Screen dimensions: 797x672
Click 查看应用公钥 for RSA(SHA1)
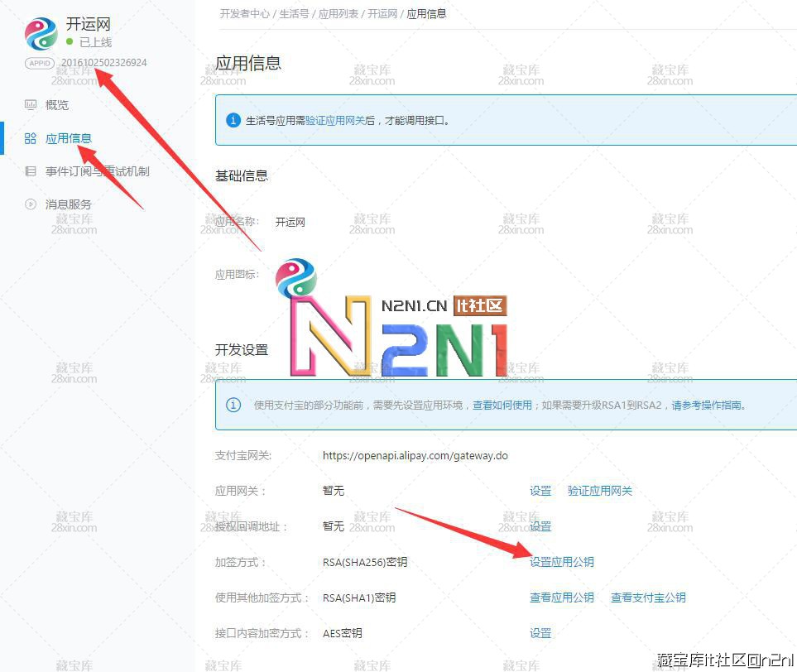[561, 598]
